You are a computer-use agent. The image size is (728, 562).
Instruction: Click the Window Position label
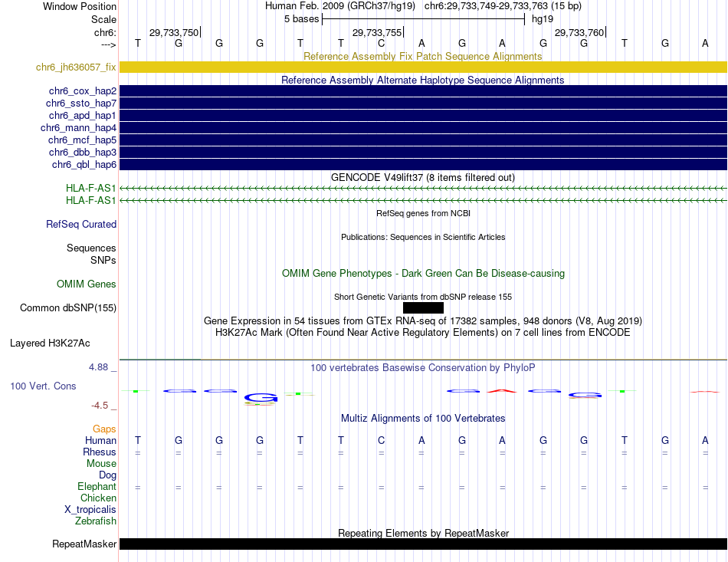(x=80, y=6)
